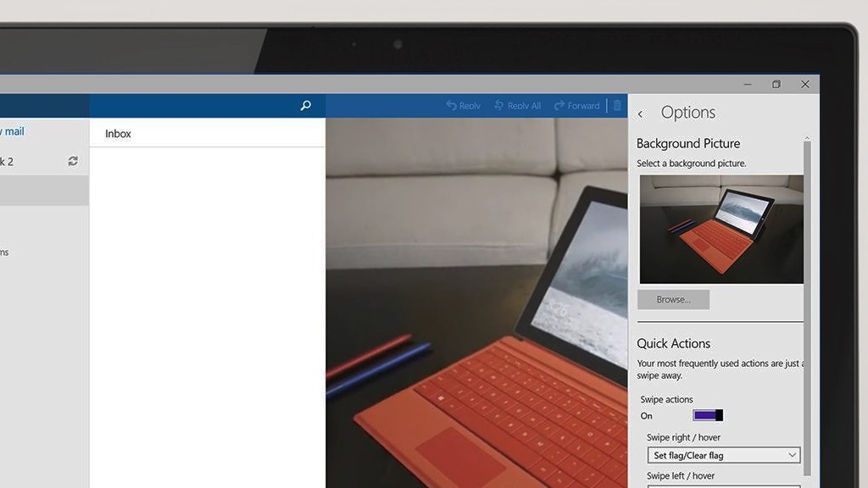Reply to the open message
This screenshot has height=488, width=868.
click(x=463, y=105)
